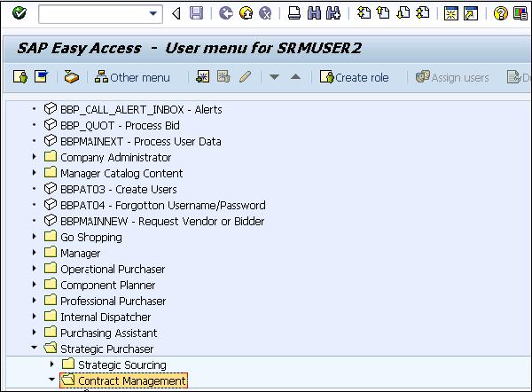Click the collapse command field triangle
The height and width of the screenshot is (392, 532).
tap(176, 14)
